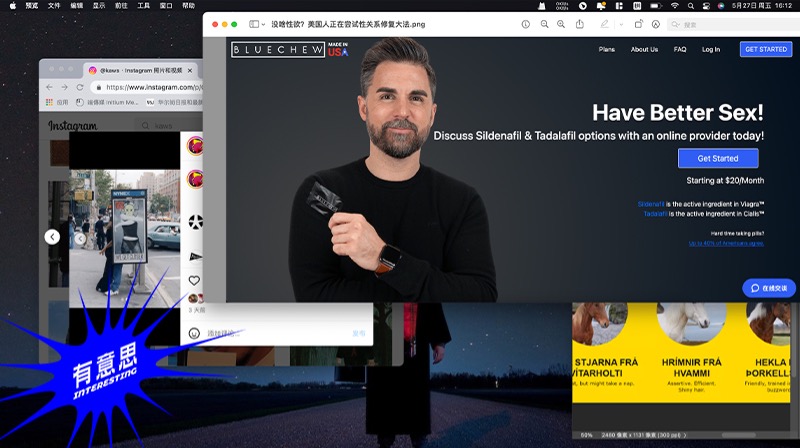The width and height of the screenshot is (800, 448).
Task: Open the Sildenafil hyperlink
Action: click(x=651, y=204)
